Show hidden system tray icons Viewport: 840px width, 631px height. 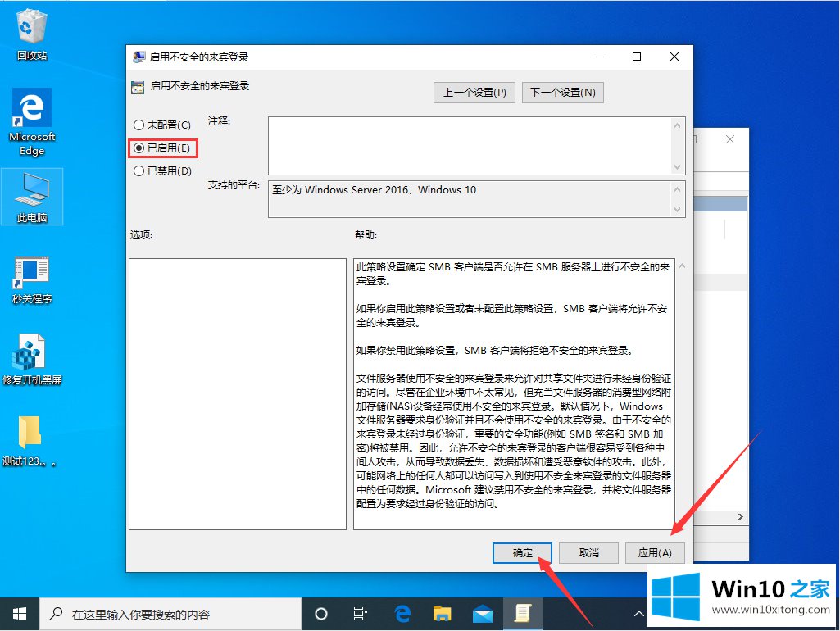tap(638, 614)
